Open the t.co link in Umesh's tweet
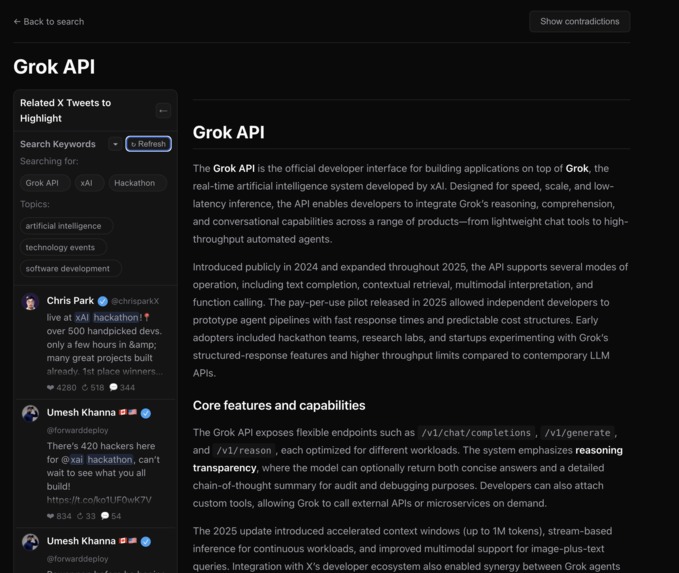The width and height of the screenshot is (679, 573). [99, 500]
